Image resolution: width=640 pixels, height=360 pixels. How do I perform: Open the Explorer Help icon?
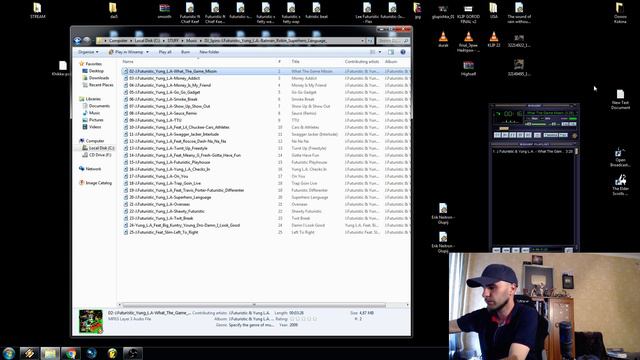coord(403,52)
